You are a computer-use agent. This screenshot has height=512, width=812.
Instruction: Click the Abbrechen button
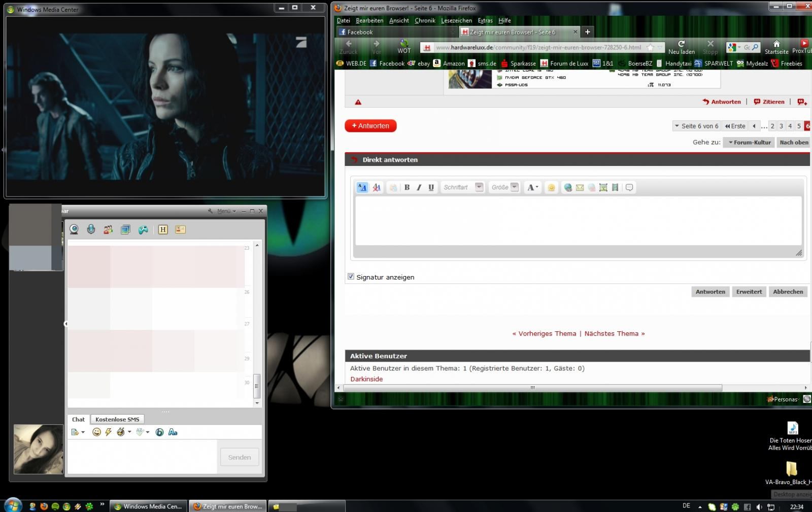(788, 292)
